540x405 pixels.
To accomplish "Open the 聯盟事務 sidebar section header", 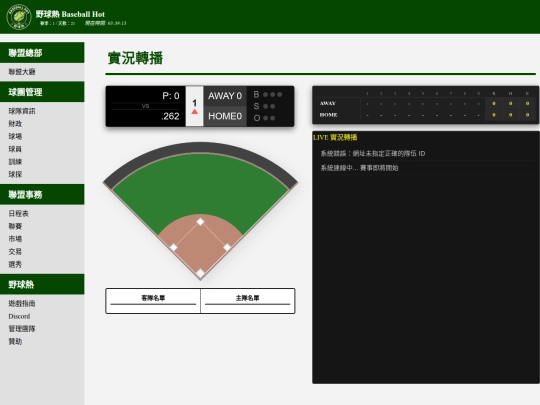I will click(x=42, y=195).
